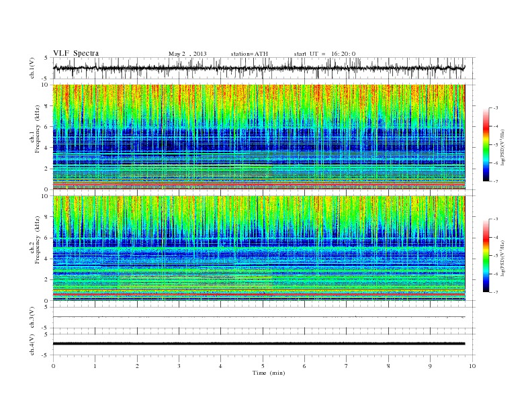Click the "-3" value on ch.1 colorbar
This screenshot has height=411, width=532.
[x=496, y=108]
